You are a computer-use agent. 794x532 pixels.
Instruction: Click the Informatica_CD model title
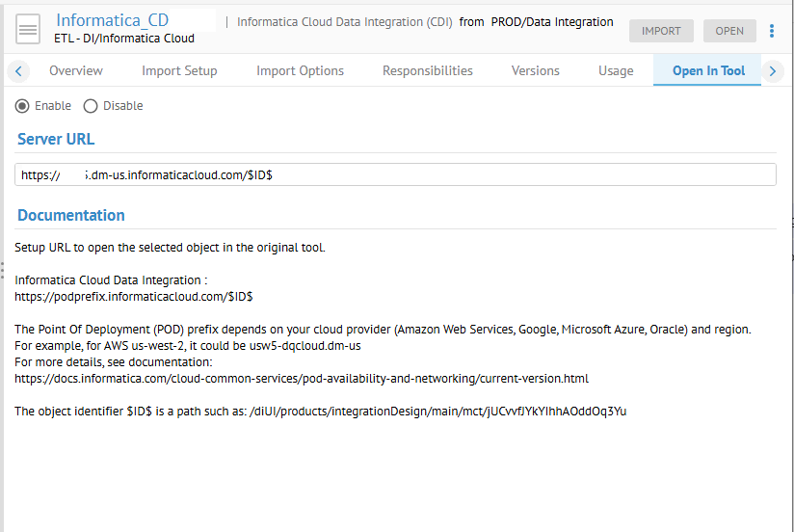click(x=113, y=20)
